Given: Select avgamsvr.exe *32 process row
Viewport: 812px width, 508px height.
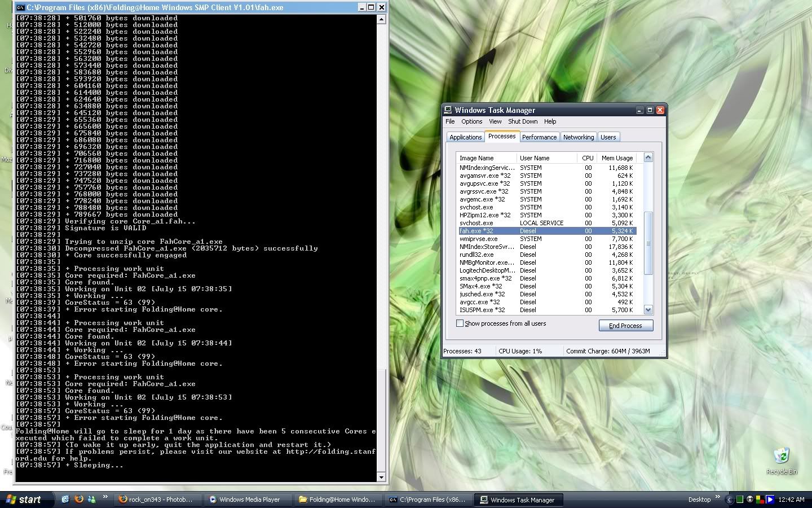Looking at the screenshot, I should click(547, 176).
